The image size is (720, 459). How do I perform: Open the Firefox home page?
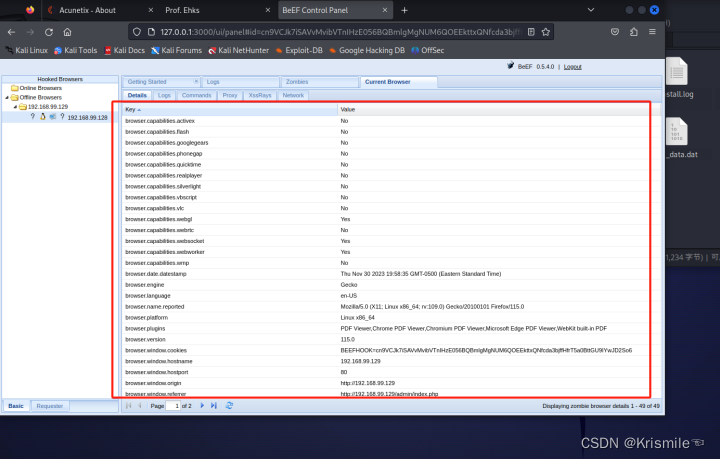pyautogui.click(x=68, y=32)
